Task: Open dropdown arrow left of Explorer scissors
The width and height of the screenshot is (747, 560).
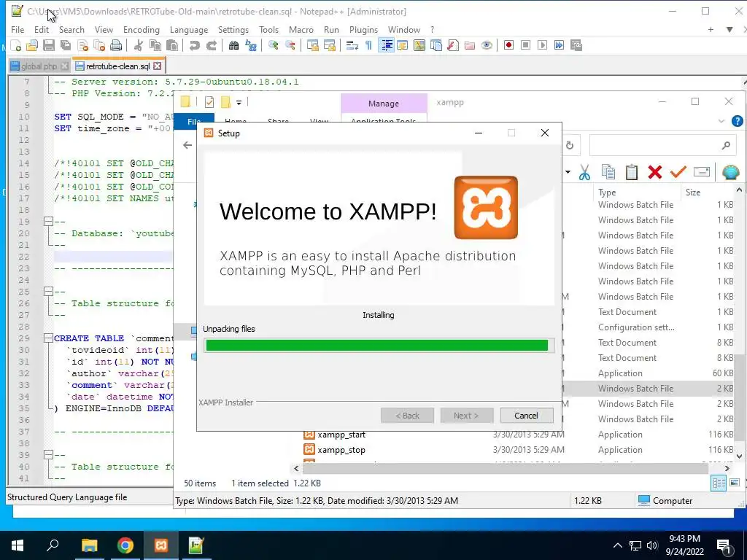Action: 568,172
